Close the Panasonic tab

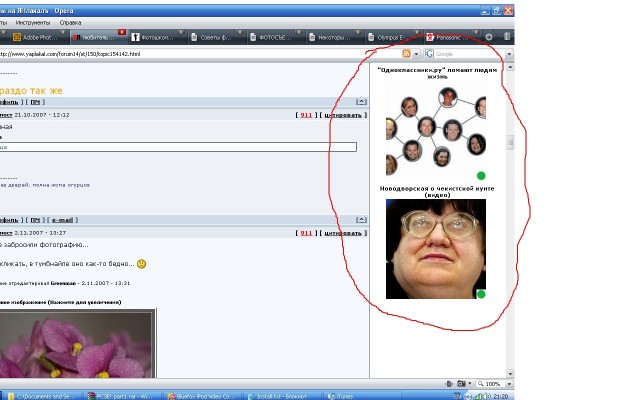click(476, 32)
